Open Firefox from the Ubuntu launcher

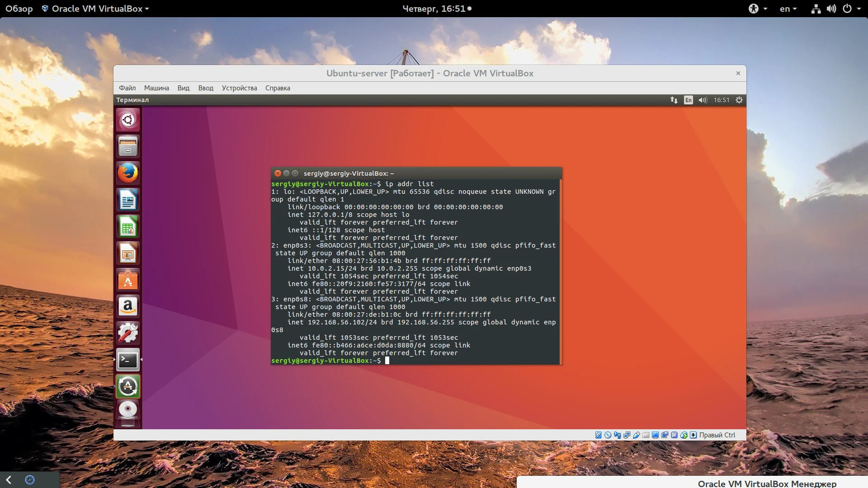pyautogui.click(x=128, y=173)
